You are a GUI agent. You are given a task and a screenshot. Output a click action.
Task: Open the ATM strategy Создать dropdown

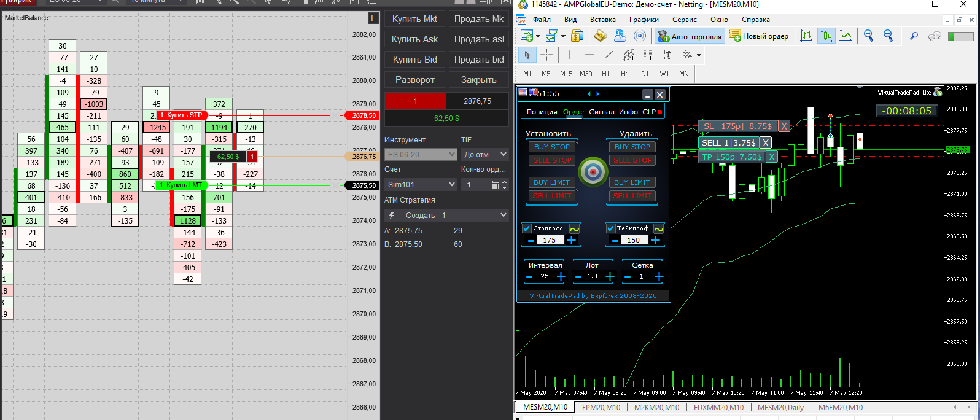pyautogui.click(x=446, y=216)
